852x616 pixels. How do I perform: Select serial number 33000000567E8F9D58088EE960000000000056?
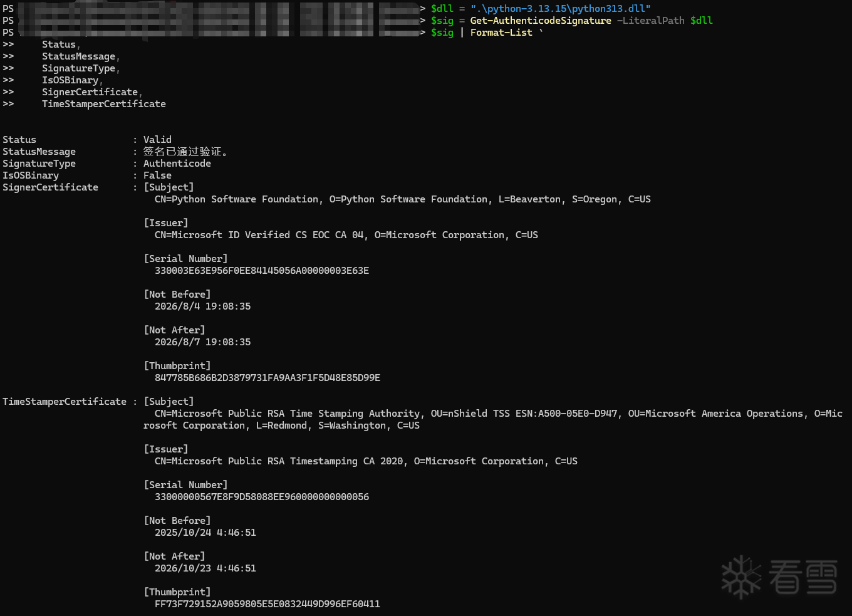(262, 497)
